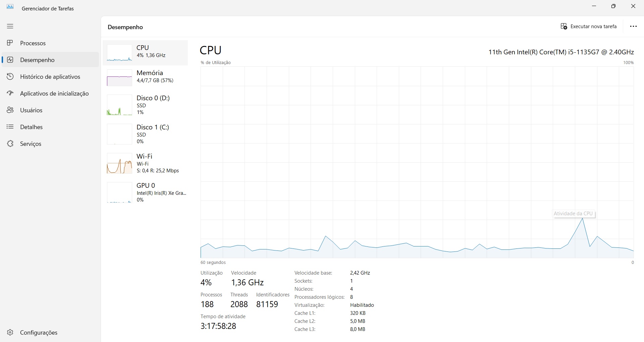
Task: Click the Detalhes list icon
Action: (10, 127)
